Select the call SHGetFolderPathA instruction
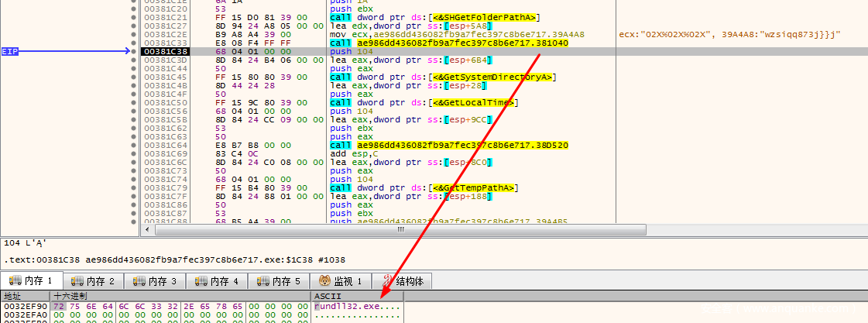The image size is (868, 323). [x=435, y=18]
